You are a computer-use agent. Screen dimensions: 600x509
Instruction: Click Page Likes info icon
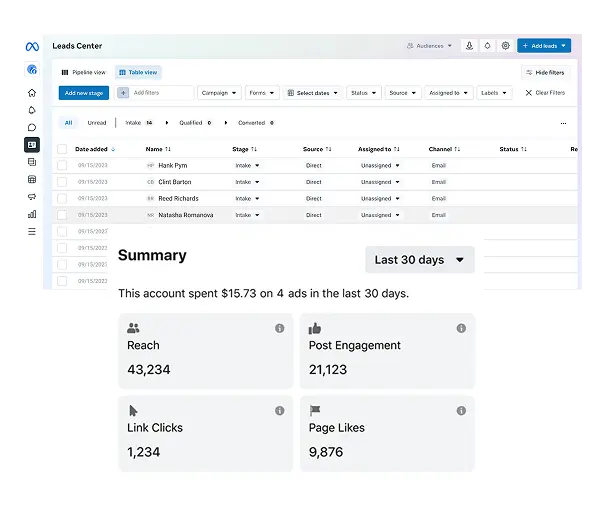(461, 410)
